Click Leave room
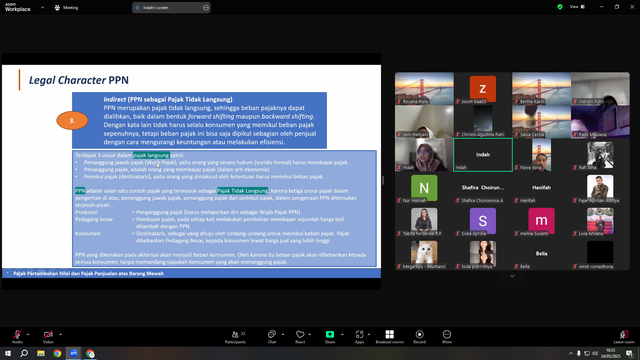The width and height of the screenshot is (640, 360). click(x=624, y=336)
